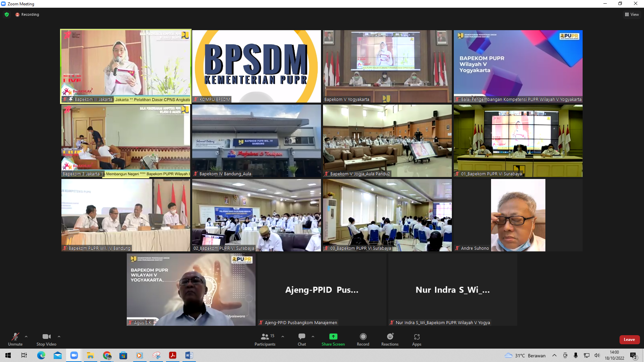
Task: Click the Record button
Action: tap(363, 339)
